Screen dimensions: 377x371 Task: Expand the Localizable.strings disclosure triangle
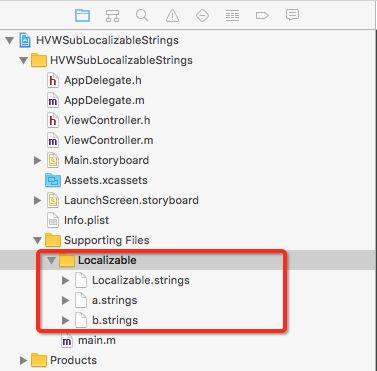coord(66,280)
